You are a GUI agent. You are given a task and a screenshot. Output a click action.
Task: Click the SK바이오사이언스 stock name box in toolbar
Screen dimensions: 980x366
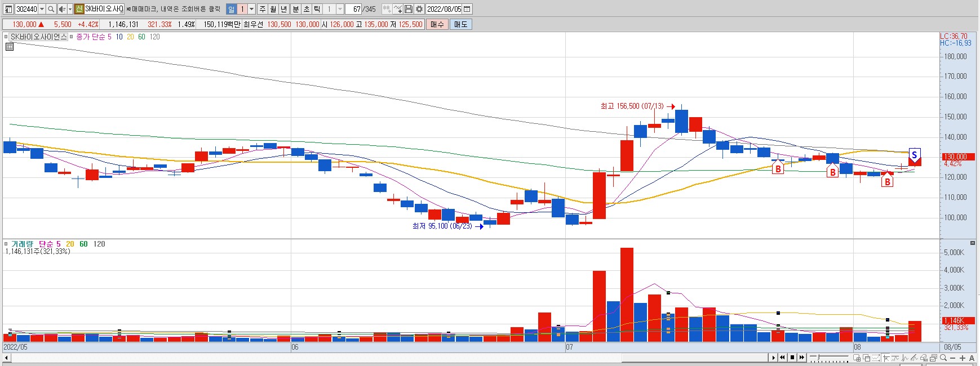tap(104, 9)
